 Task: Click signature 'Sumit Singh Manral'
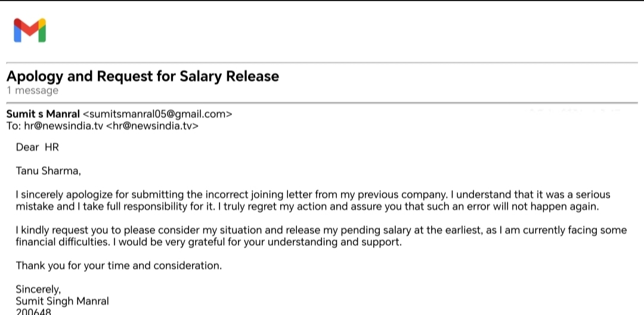(x=62, y=301)
